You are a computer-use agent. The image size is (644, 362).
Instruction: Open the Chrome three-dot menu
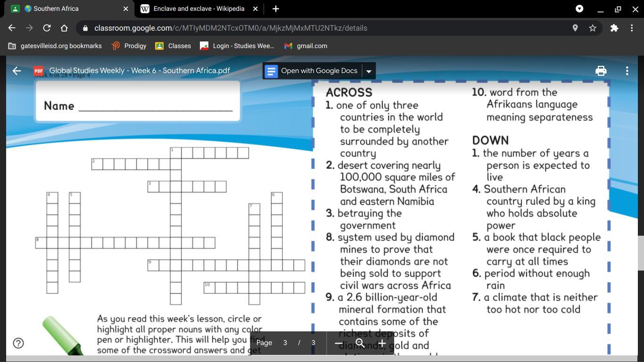click(632, 28)
